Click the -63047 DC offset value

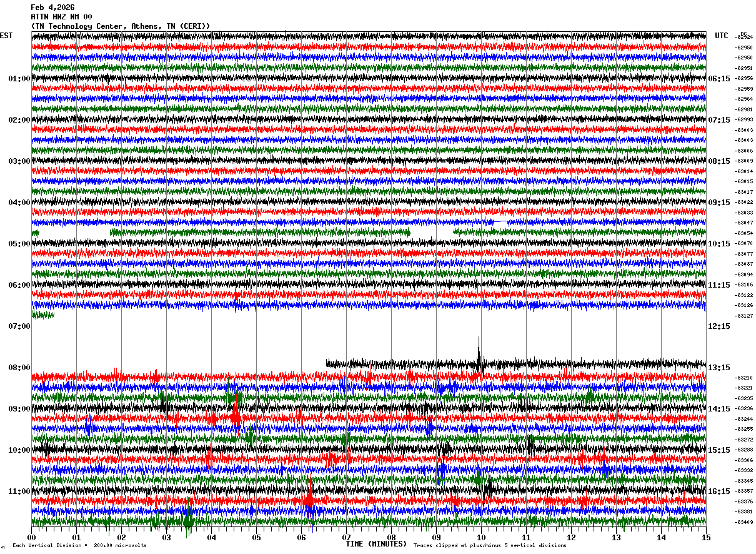pyautogui.click(x=744, y=223)
